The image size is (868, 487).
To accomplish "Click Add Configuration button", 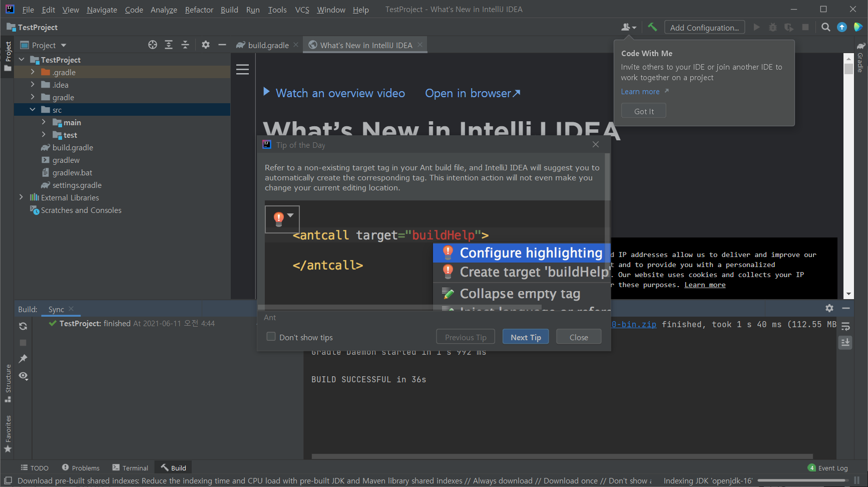I will click(704, 28).
